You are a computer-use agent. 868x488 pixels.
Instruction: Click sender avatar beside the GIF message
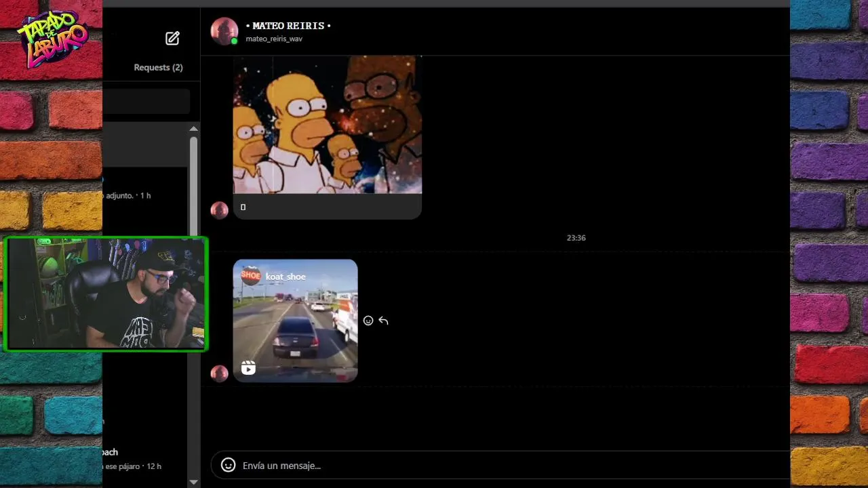(x=219, y=210)
